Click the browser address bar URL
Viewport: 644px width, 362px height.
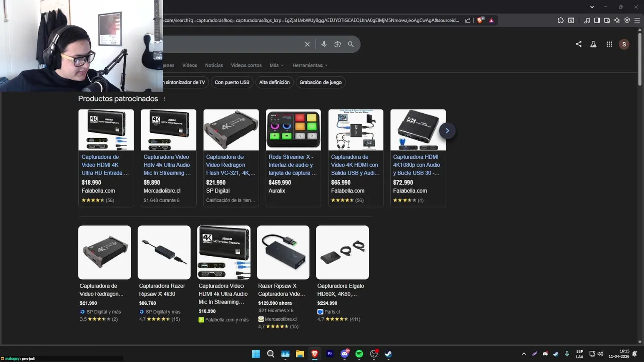(311, 20)
